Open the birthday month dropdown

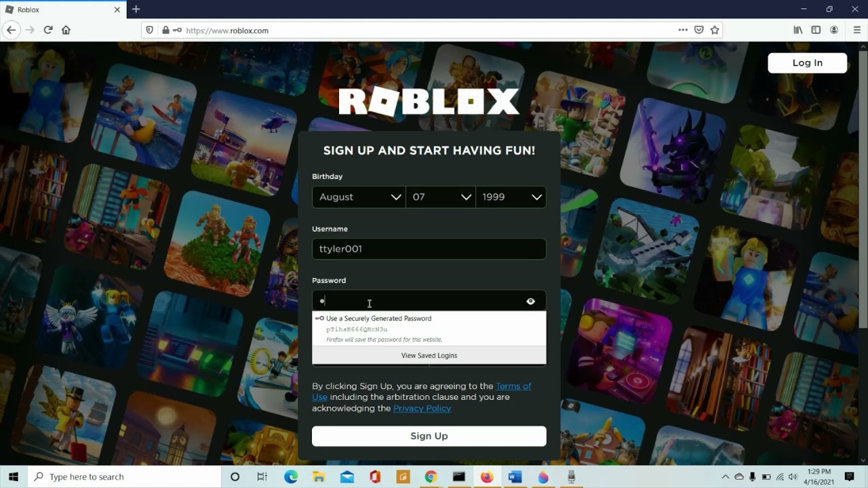359,197
